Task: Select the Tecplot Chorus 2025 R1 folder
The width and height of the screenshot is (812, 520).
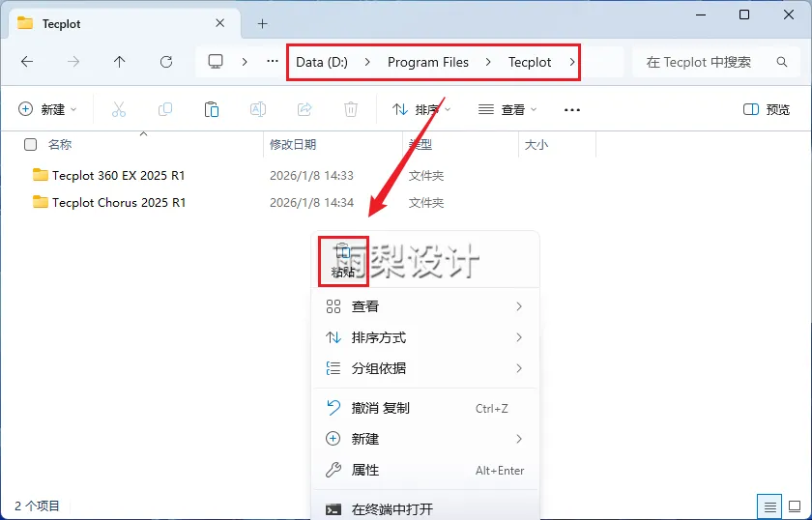Action: [119, 203]
